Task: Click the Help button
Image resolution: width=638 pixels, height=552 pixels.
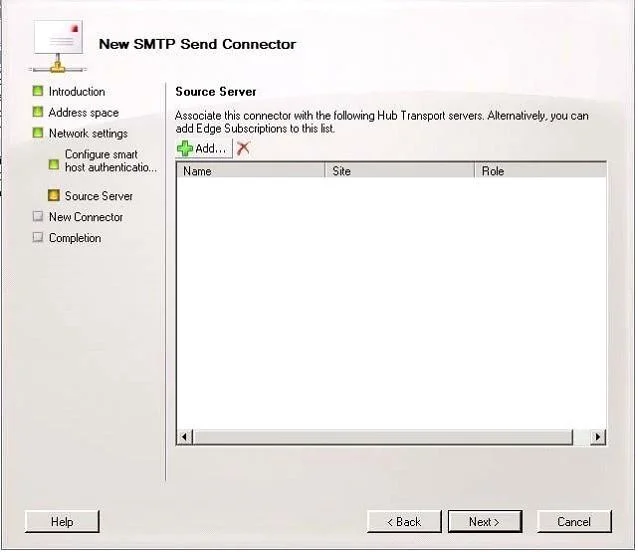Action: [x=62, y=521]
